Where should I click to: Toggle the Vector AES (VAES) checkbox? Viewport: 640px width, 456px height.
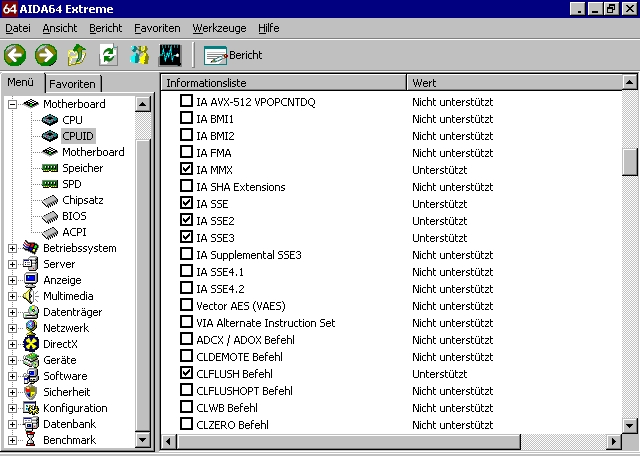(x=186, y=305)
